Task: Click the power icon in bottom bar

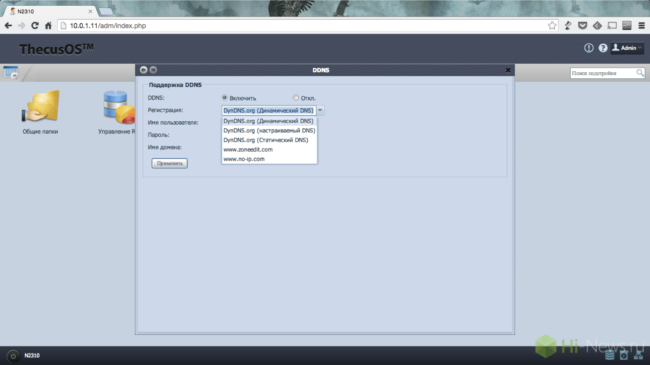Action: (13, 356)
